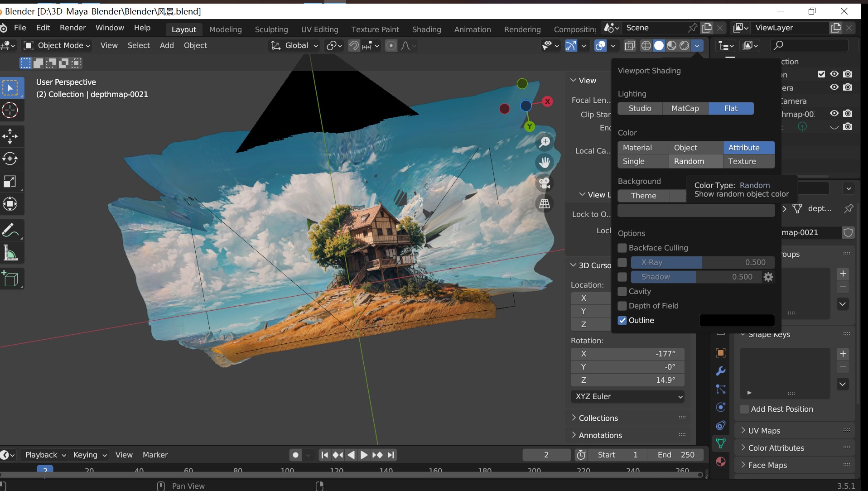
Task: Activate the Annotate pencil tool
Action: 10,230
